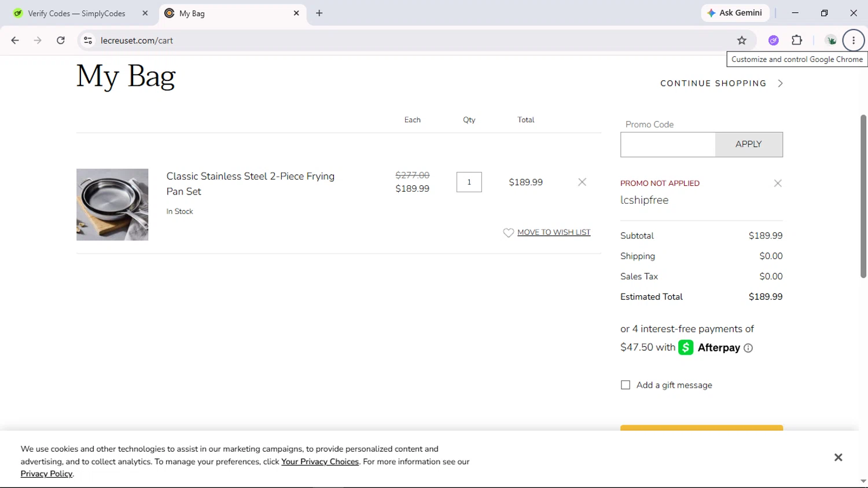Click the Continue Shopping link

pos(713,83)
